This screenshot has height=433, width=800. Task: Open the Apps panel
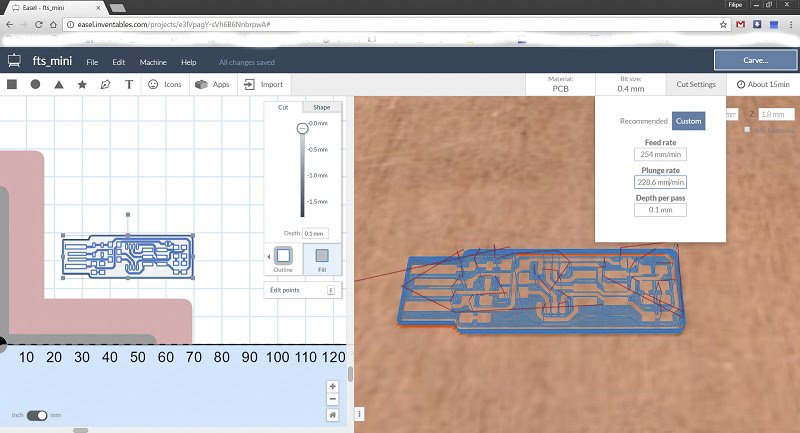coord(213,84)
